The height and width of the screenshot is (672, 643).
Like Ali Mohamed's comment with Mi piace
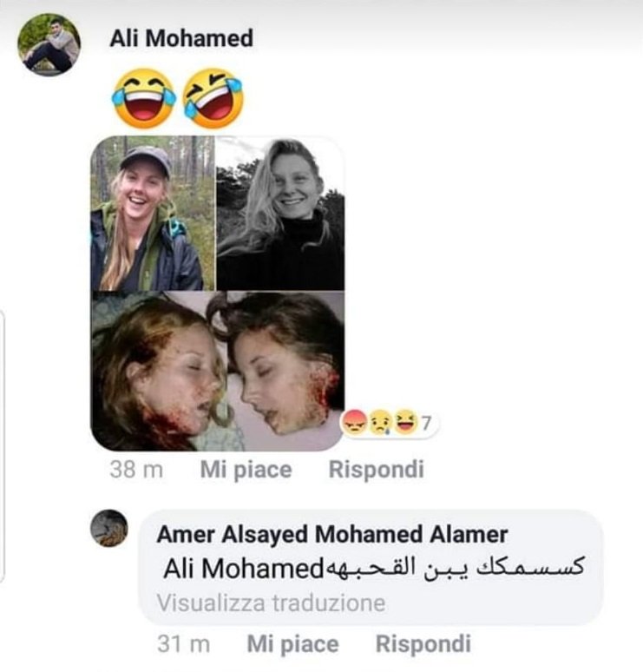(x=246, y=470)
